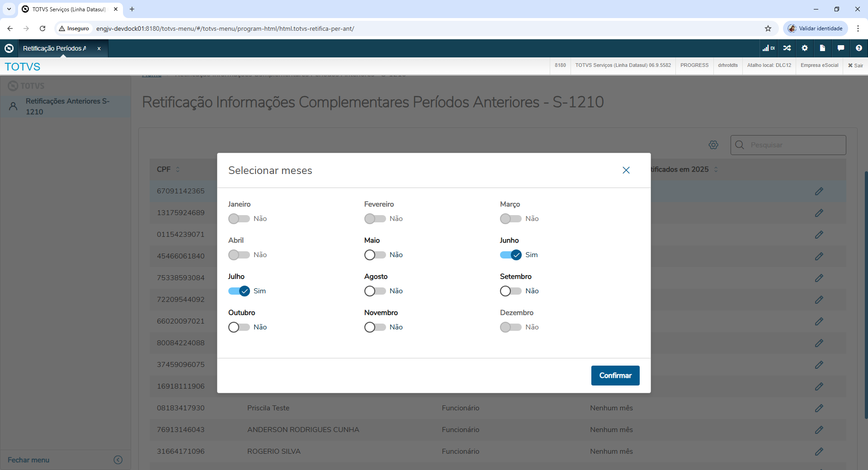Click the Dezembro month toggle

tap(510, 327)
